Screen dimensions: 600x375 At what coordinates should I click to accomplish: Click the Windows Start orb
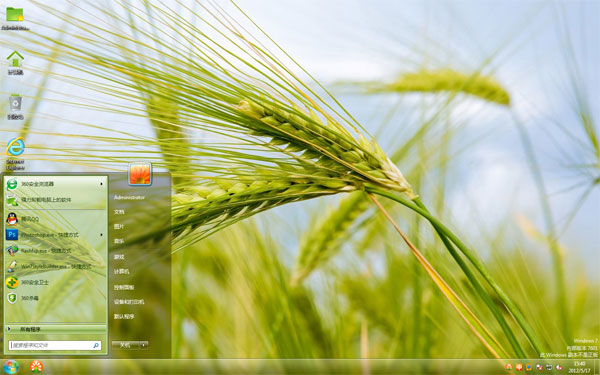point(11,367)
